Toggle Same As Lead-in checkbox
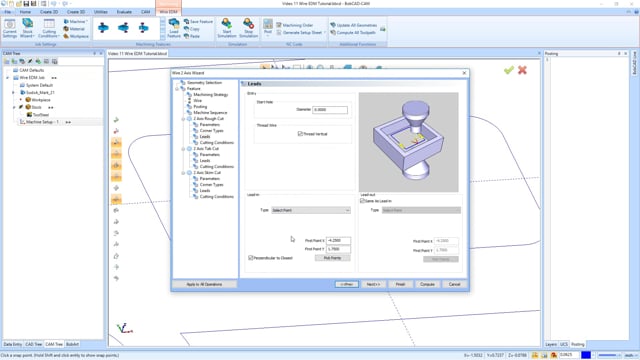The image size is (640, 360). (362, 201)
